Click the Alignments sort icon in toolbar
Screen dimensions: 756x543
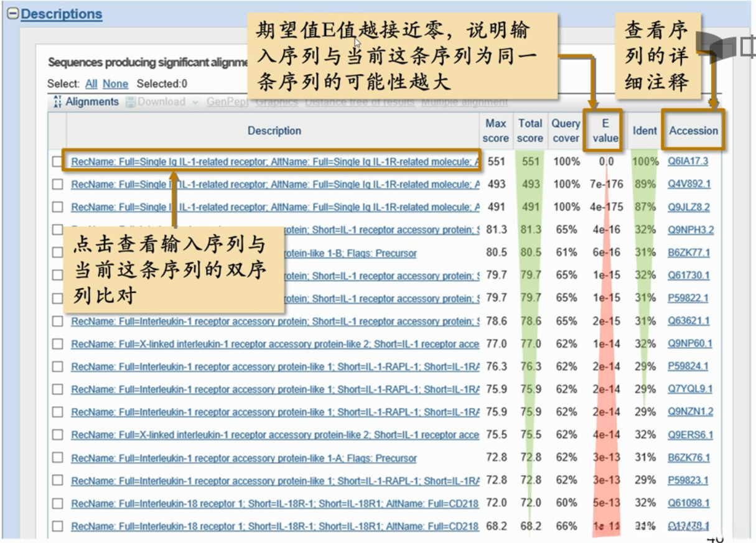(x=58, y=102)
